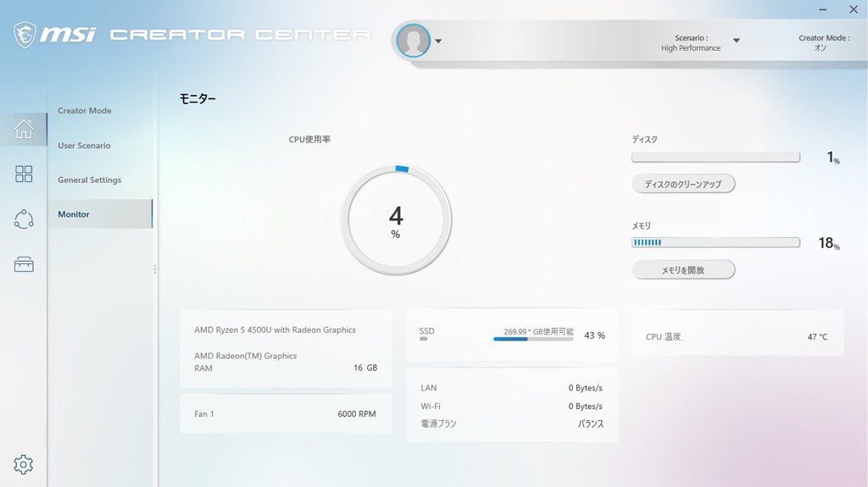Click the disk 1% value
The width and height of the screenshot is (868, 487).
[833, 158]
